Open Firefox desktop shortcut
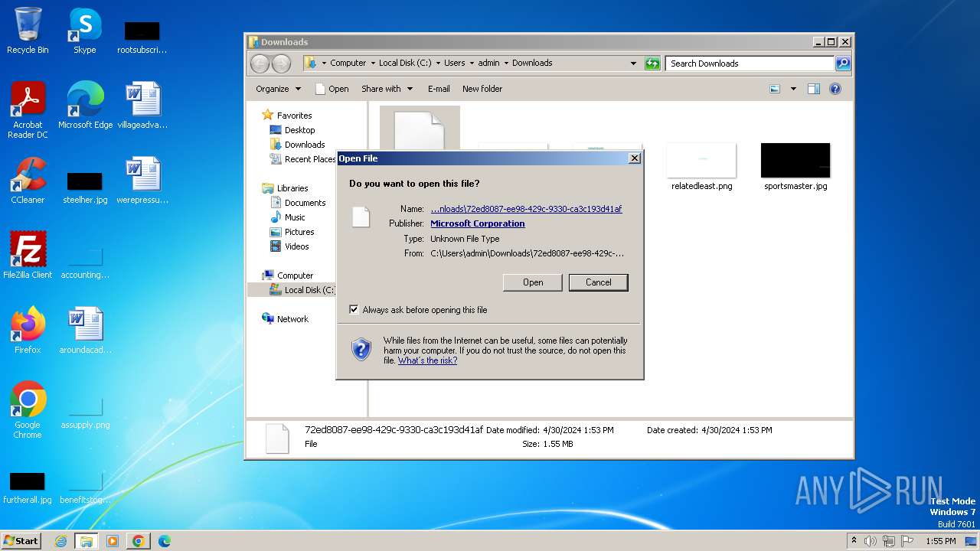The width and height of the screenshot is (980, 551). 28,330
